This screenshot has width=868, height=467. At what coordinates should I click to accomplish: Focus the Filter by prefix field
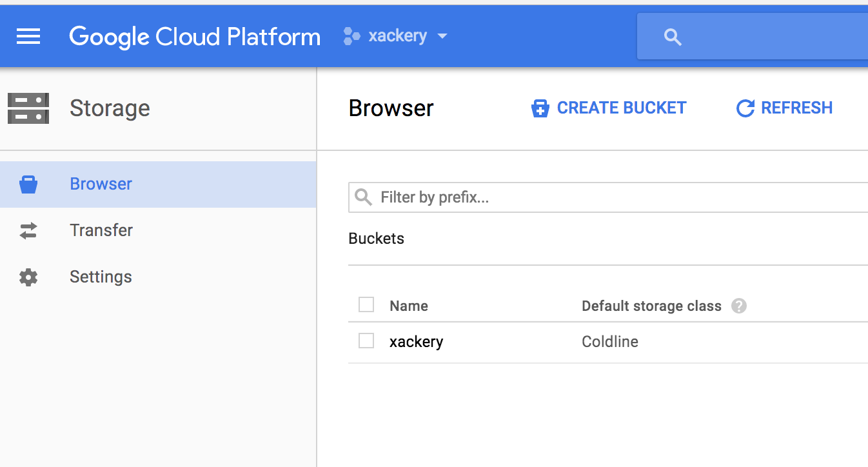(608, 197)
